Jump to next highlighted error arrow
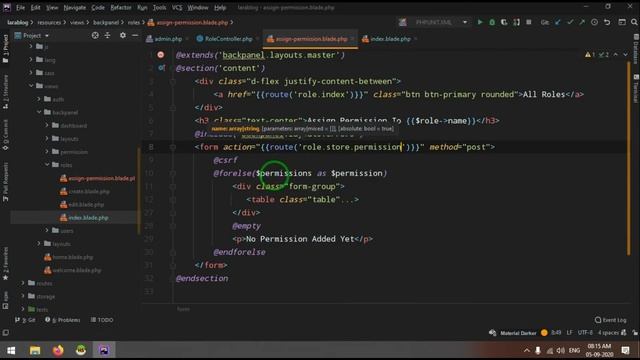The image size is (640, 360). pos(625,54)
